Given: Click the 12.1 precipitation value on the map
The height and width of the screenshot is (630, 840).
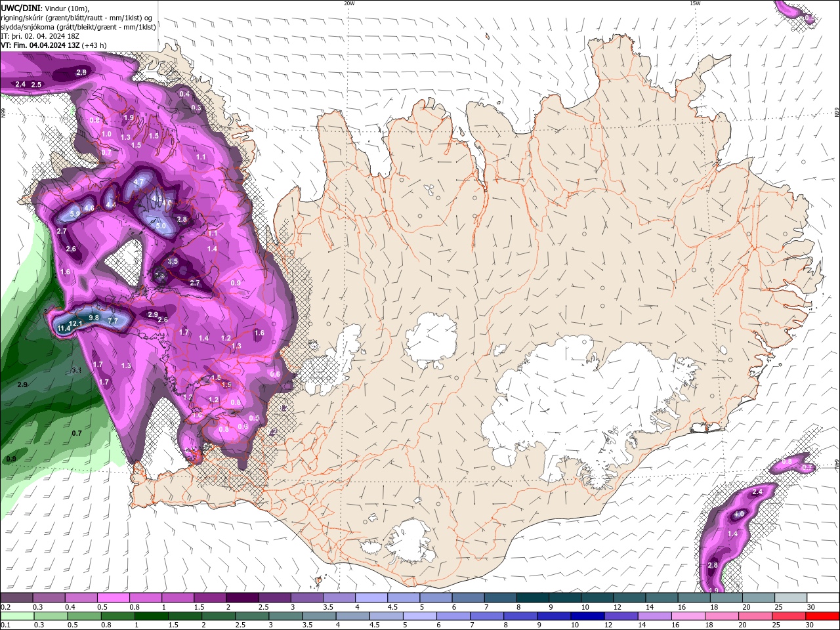Looking at the screenshot, I should tap(76, 324).
